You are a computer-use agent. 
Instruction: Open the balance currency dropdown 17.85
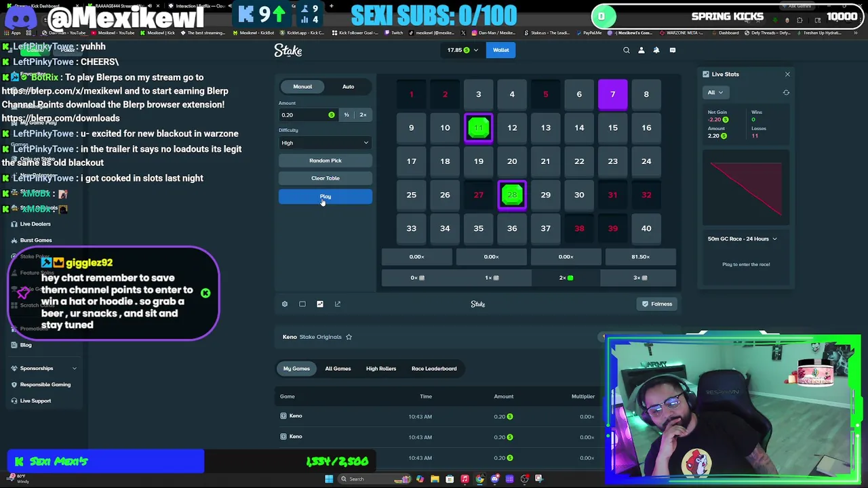point(462,50)
